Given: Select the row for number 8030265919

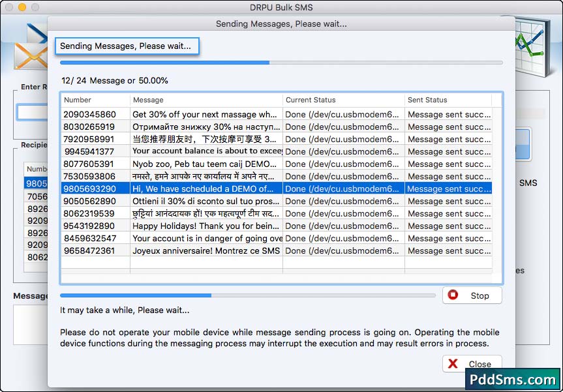Looking at the screenshot, I should [x=277, y=127].
